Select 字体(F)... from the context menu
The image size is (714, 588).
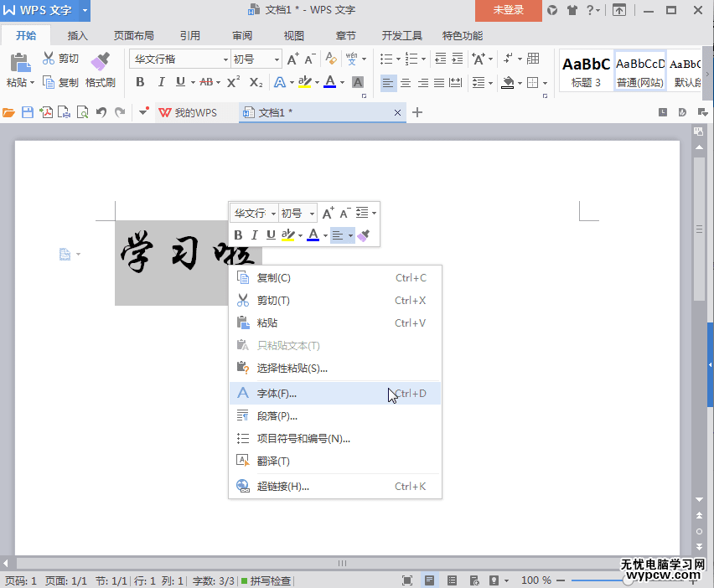click(x=277, y=393)
